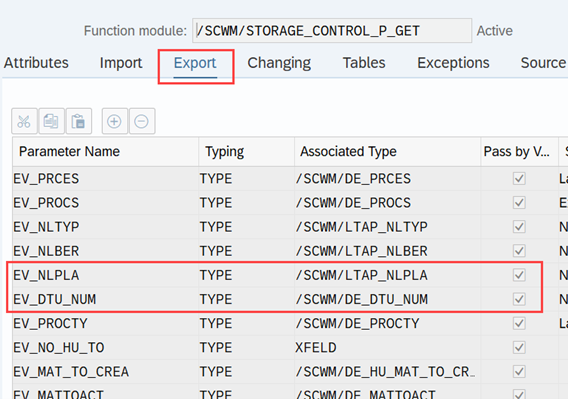Image resolution: width=568 pixels, height=399 pixels.
Task: Click the /SCWM/DE_PROCS associated type cell
Action: click(x=387, y=203)
